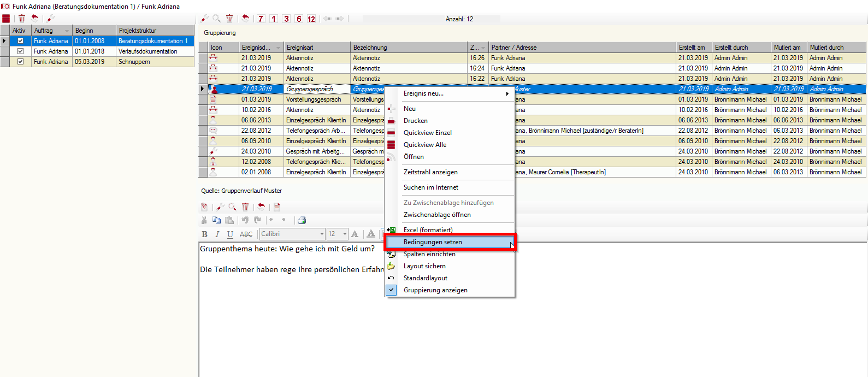The width and height of the screenshot is (868, 377).
Task: Select the 'Schnuppern' Projektstruktur cell
Action: pyautogui.click(x=155, y=62)
